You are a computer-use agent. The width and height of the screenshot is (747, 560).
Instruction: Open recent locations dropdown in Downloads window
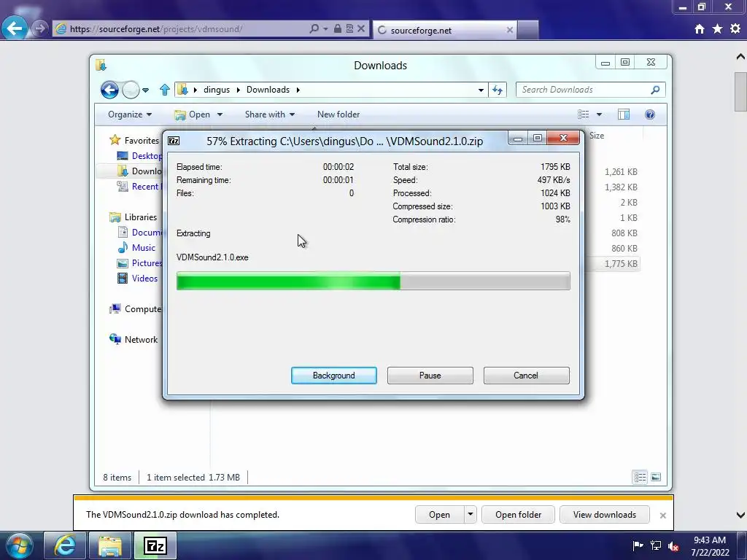[x=146, y=90]
